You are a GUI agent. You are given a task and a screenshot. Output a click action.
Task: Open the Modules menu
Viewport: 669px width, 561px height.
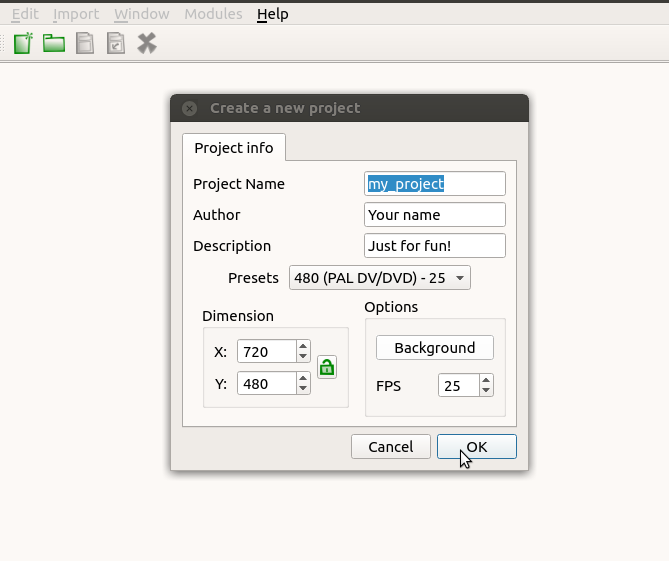coord(213,14)
